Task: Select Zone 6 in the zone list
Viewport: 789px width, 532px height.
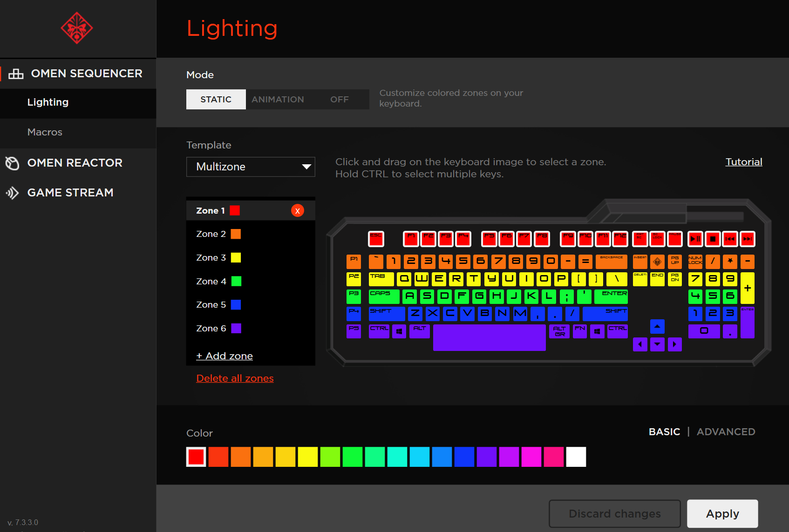Action: (251, 329)
